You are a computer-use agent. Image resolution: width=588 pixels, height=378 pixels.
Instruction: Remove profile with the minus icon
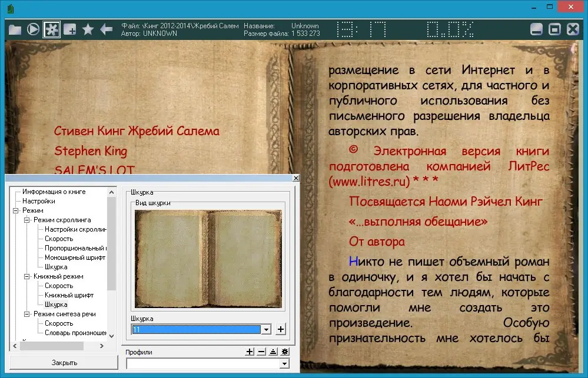(x=261, y=352)
